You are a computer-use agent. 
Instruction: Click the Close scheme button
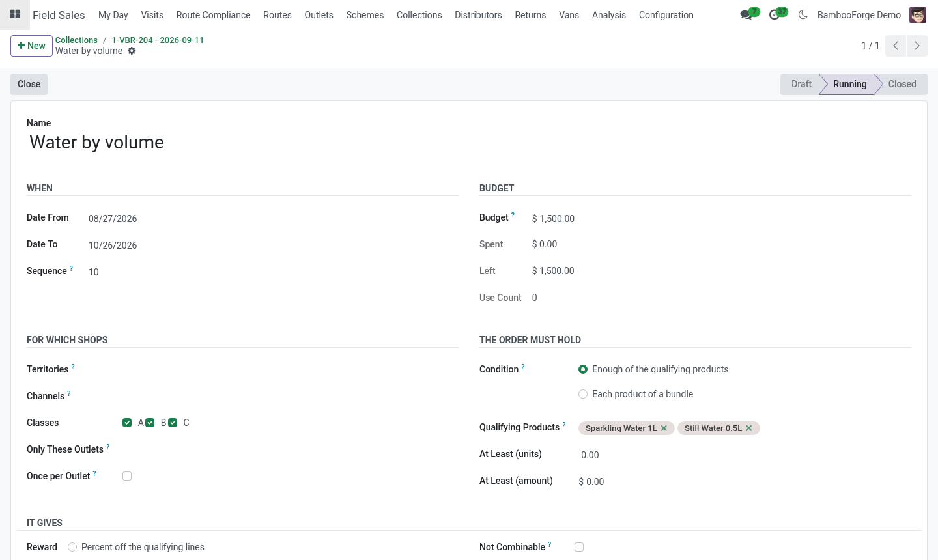click(x=29, y=84)
